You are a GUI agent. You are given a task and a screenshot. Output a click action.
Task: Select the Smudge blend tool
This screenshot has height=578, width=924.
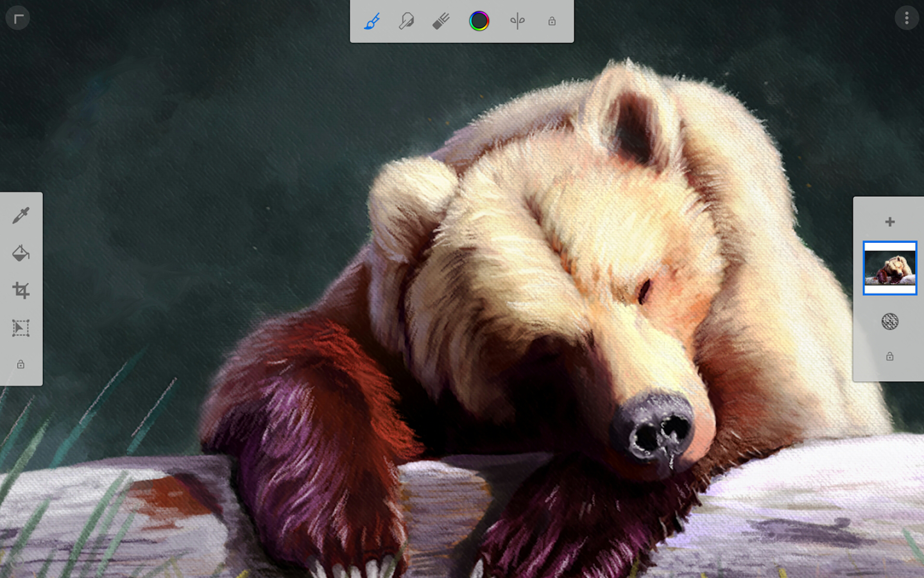(x=406, y=21)
